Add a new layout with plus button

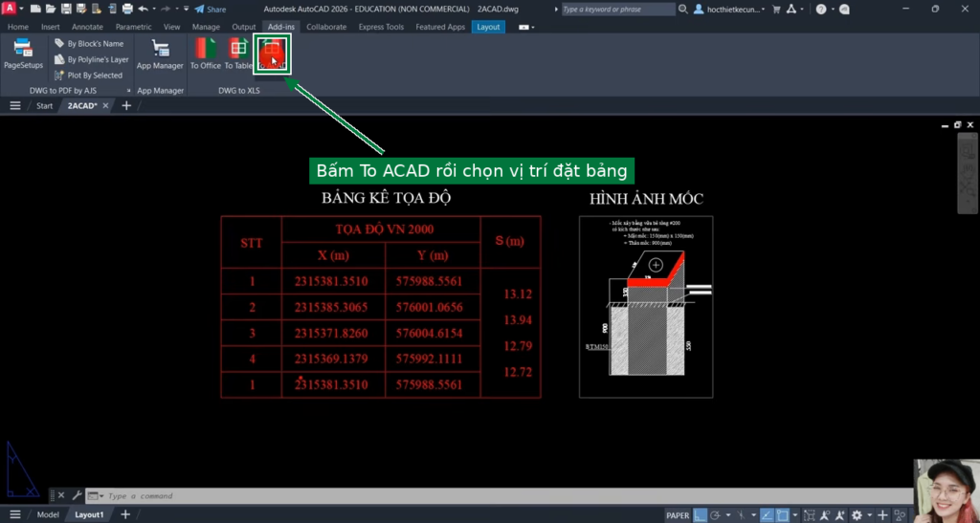125,515
